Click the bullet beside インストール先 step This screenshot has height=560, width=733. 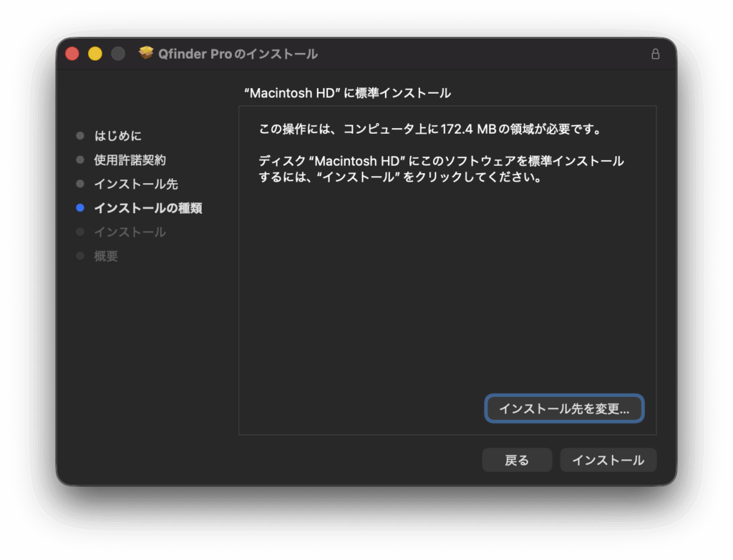(80, 184)
